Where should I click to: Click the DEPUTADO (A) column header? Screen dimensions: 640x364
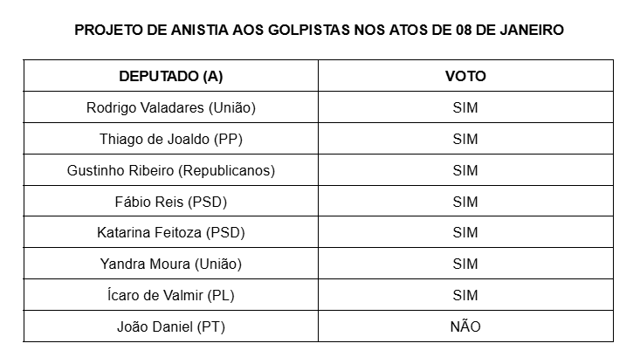pos(171,76)
